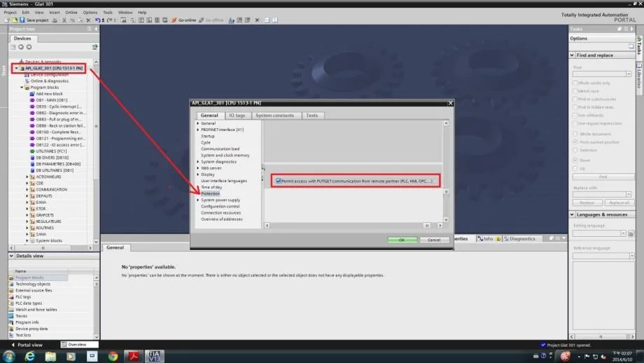
Task: Toggle Permit access with PUT/GET communication checkbox
Action: coord(279,181)
